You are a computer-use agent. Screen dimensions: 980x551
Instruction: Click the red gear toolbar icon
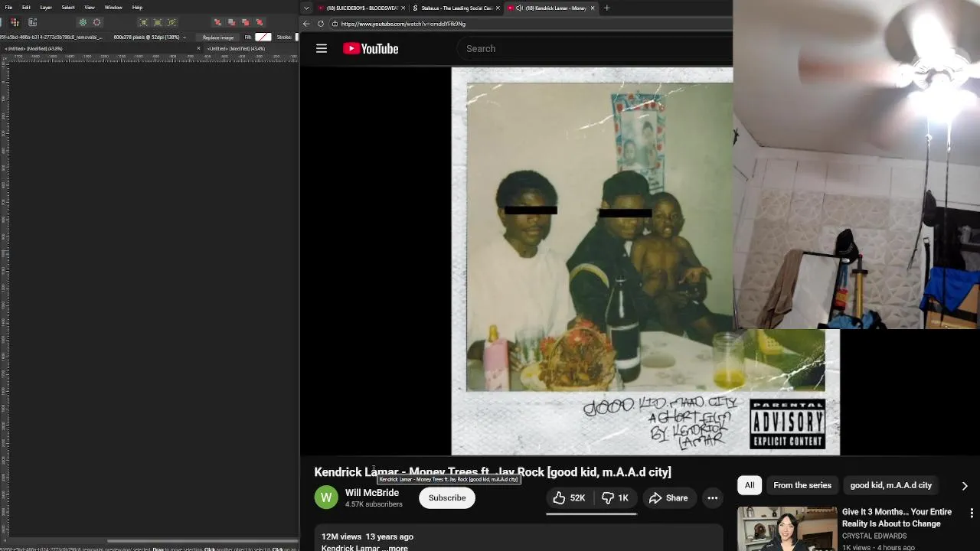click(x=96, y=22)
